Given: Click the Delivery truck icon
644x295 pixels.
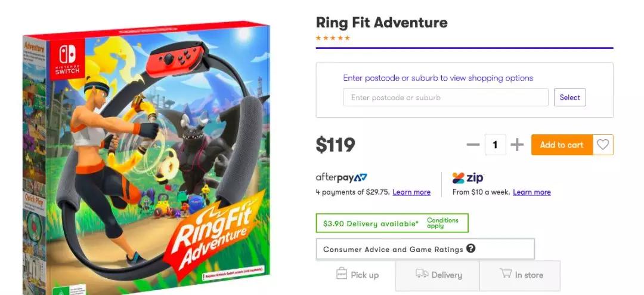Looking at the screenshot, I should point(422,274).
